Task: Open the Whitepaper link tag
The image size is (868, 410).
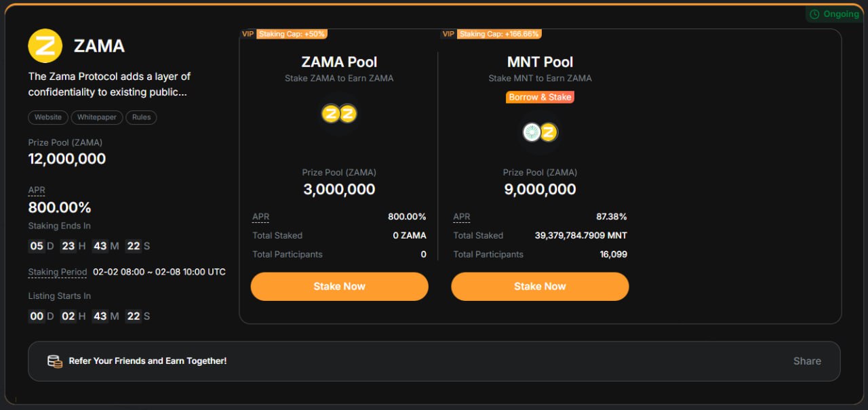Action: (97, 117)
